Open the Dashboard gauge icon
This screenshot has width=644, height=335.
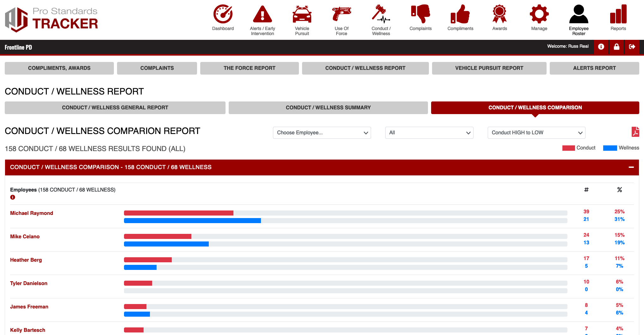(x=223, y=14)
